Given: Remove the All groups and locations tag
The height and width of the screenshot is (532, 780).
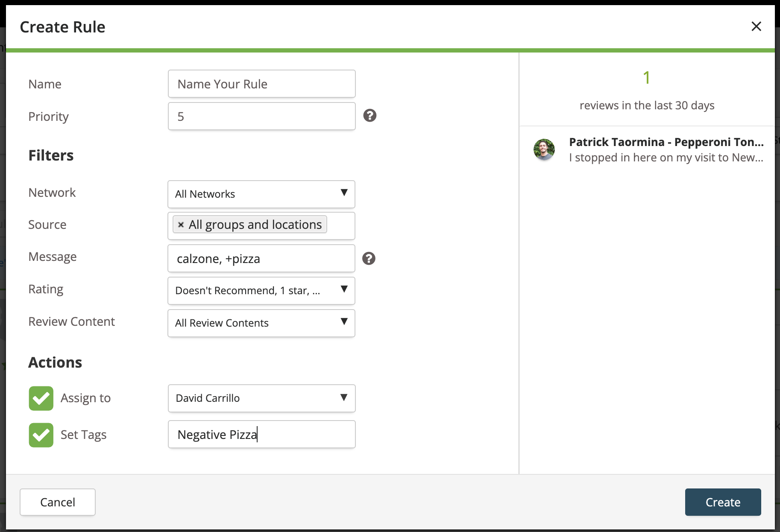Looking at the screenshot, I should [x=181, y=225].
